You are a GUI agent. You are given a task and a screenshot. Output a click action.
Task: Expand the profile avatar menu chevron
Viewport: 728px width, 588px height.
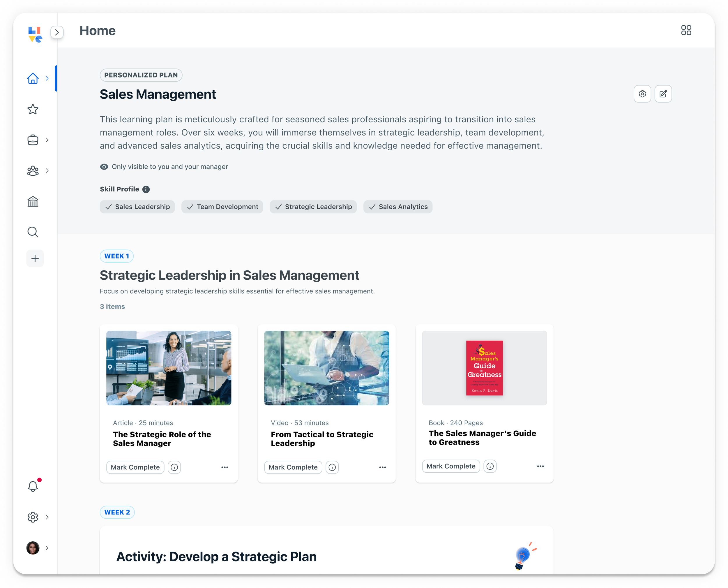click(47, 548)
